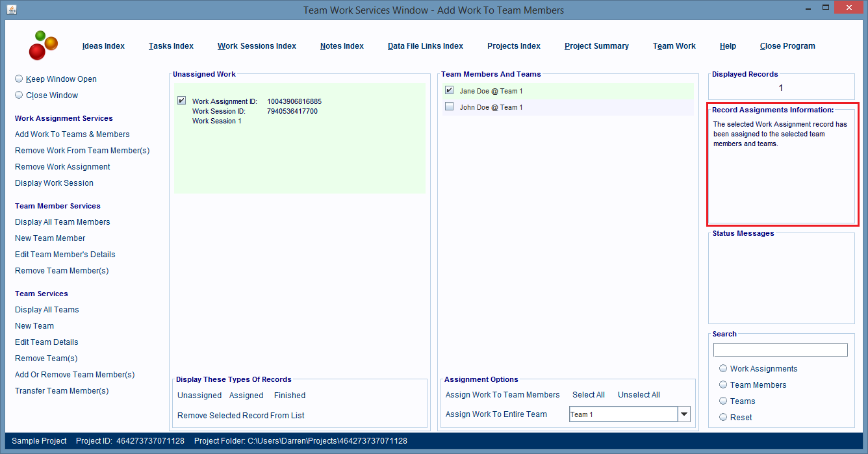Click Remove Team Member(s) link
868x454 pixels.
coord(62,271)
